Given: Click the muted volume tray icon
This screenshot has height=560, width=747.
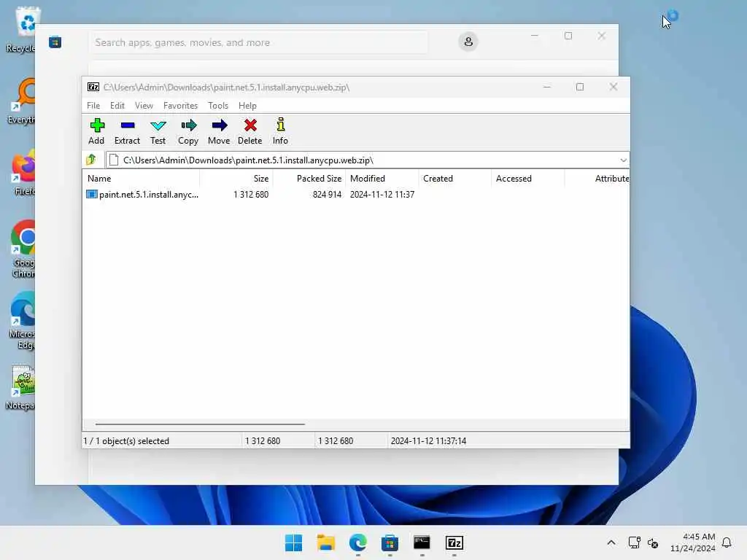Looking at the screenshot, I should 653,542.
